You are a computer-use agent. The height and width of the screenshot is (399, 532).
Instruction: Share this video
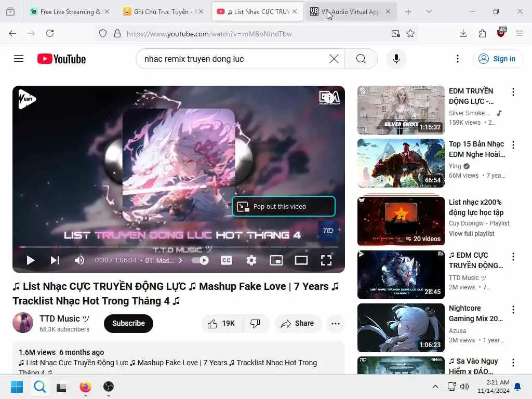(297, 323)
